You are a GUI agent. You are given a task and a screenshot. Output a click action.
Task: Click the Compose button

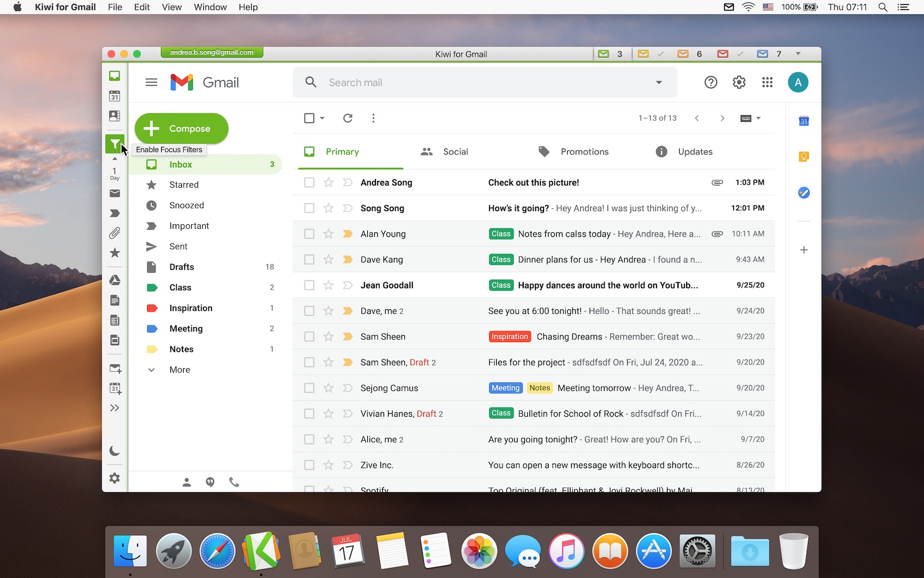[181, 128]
